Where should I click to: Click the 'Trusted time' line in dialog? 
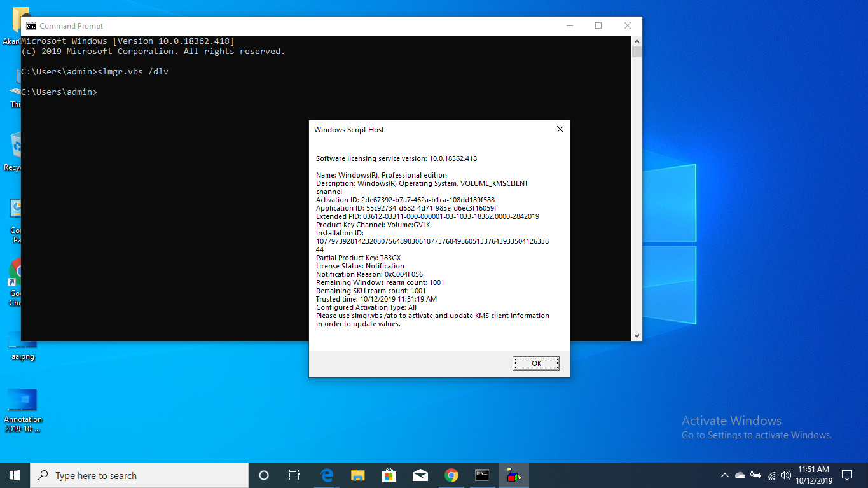[x=376, y=299]
